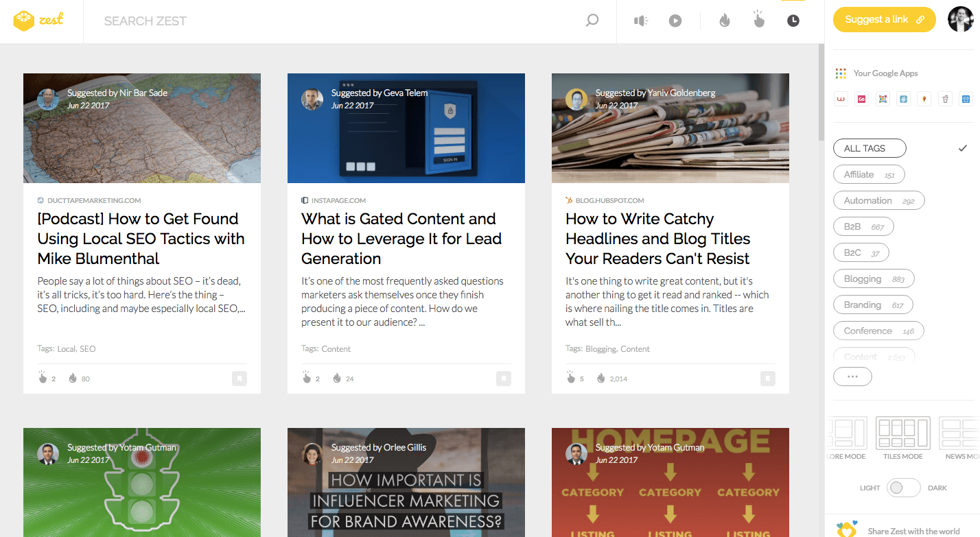Open the green traffic light thumbnail card
Image resolution: width=980 pixels, height=537 pixels.
click(142, 483)
